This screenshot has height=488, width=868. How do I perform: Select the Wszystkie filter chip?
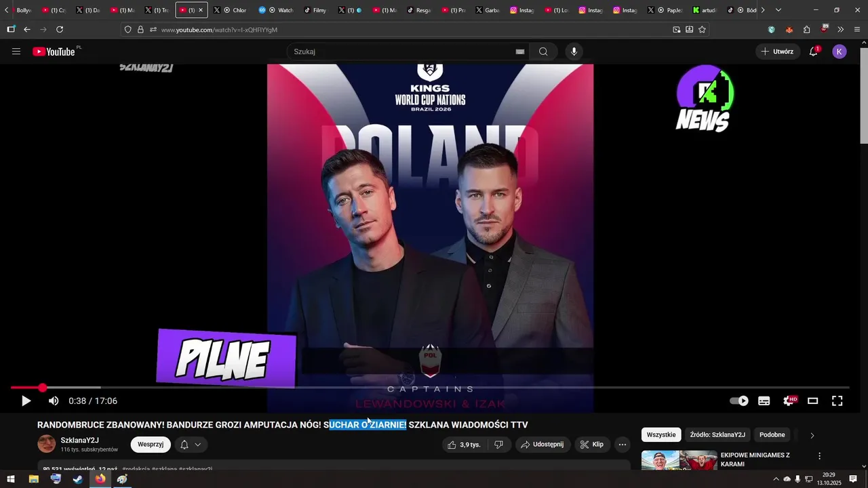click(x=661, y=435)
